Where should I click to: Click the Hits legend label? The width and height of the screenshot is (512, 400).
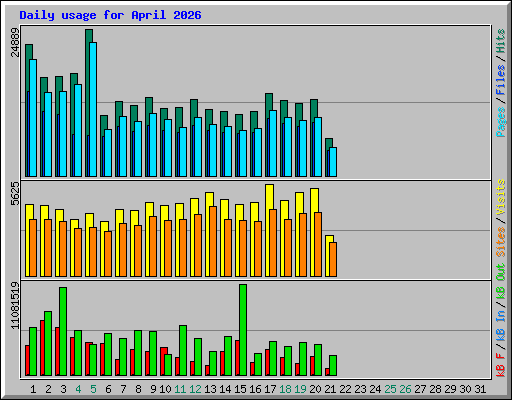pos(501,41)
